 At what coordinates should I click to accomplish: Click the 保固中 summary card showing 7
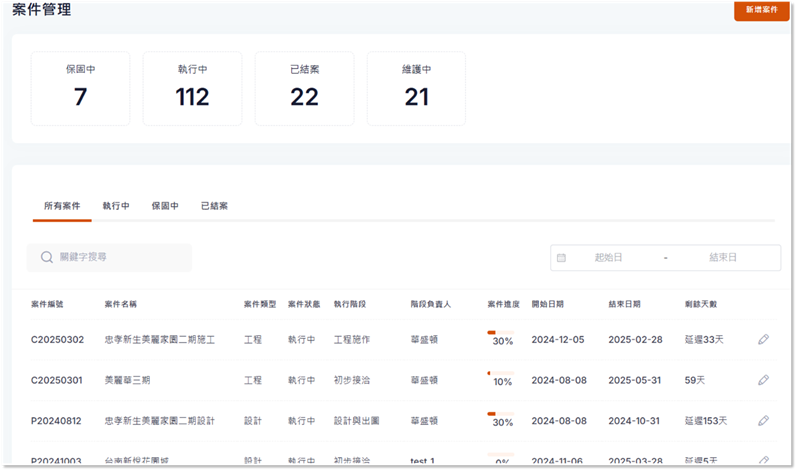coord(80,88)
